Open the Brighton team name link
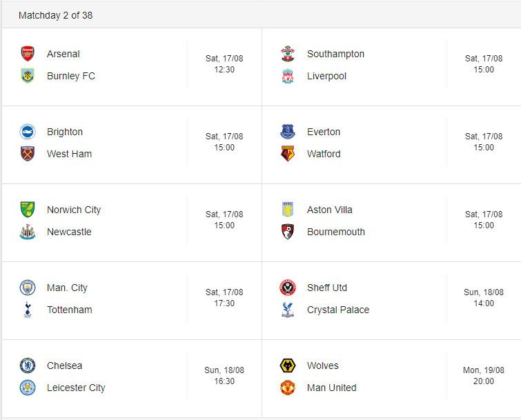Screen dimensions: 521x420 tap(65, 132)
